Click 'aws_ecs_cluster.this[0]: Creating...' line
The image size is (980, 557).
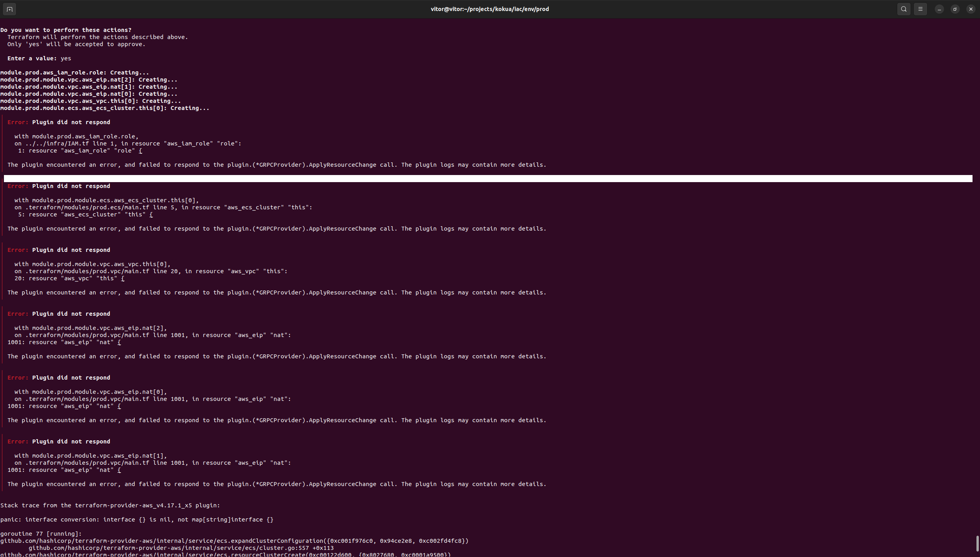click(x=105, y=108)
